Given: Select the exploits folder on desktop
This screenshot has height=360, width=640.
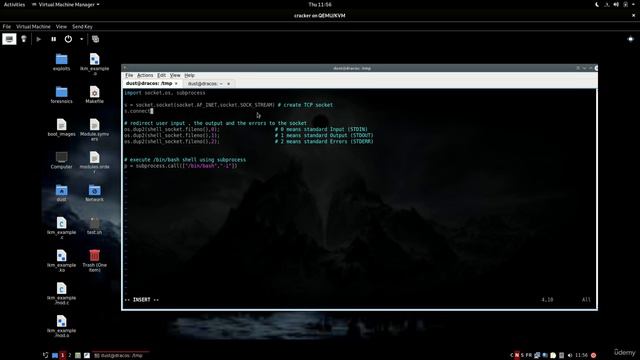Looking at the screenshot, I should [x=61, y=62].
